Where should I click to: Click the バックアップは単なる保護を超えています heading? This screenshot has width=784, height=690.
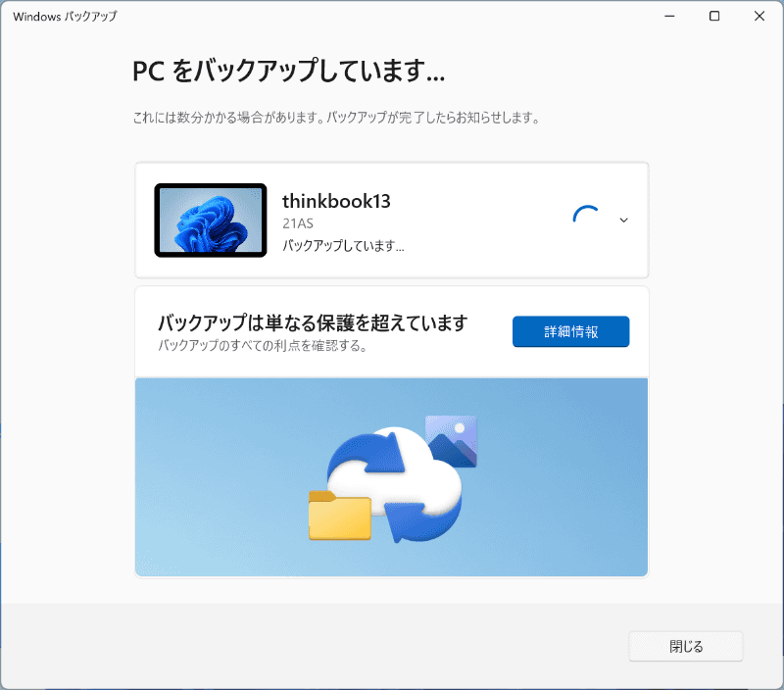pos(314,321)
